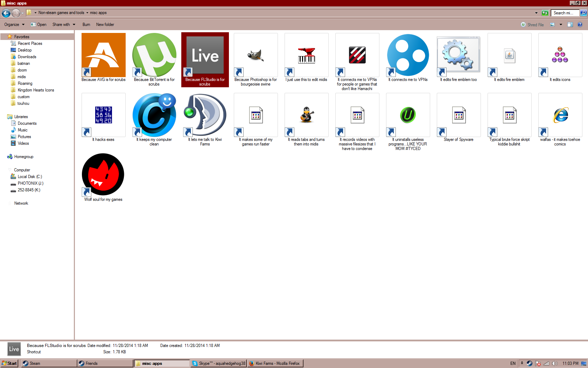Click 'Non-steam games and tools' breadcrumb
588x368 pixels.
coord(61,13)
